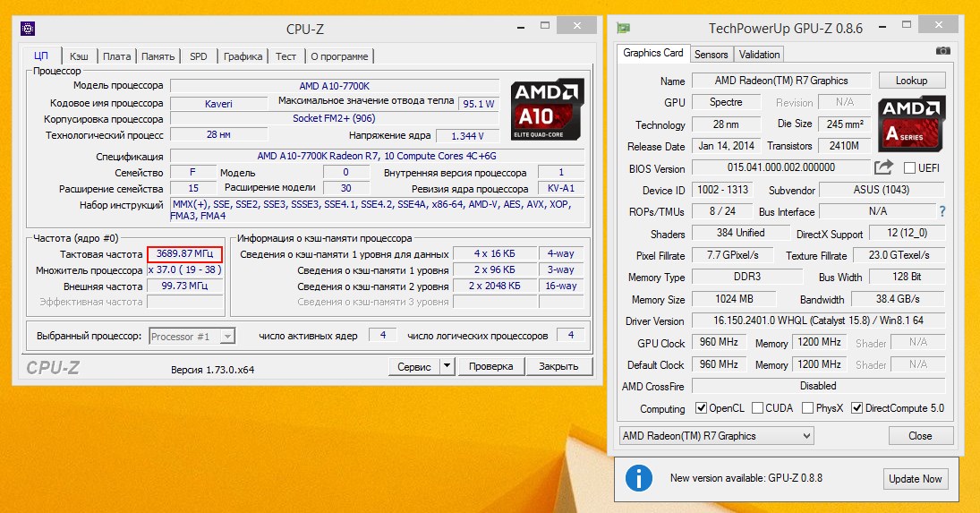
Task: Click the 4 x 16 КБ L1 data cache value
Action: tap(494, 253)
